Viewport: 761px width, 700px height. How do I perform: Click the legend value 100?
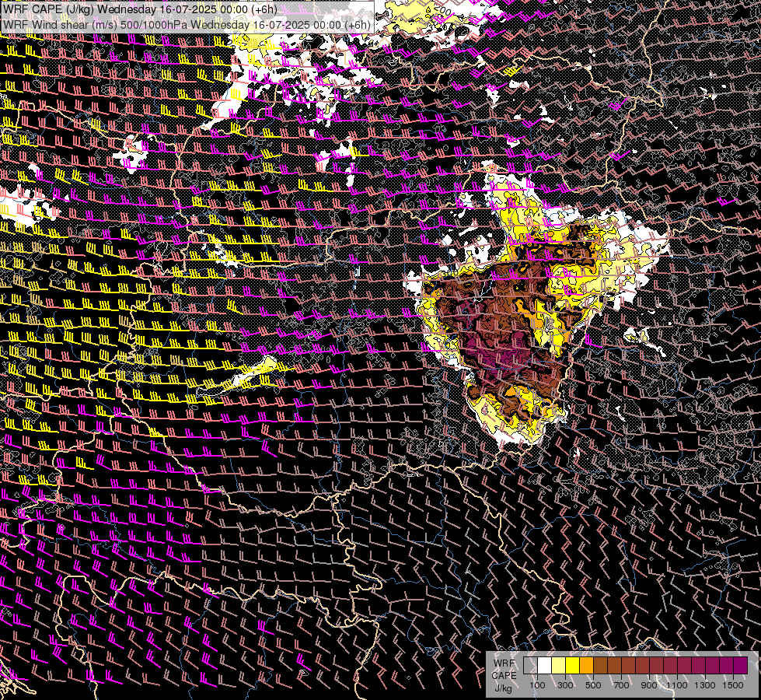click(x=537, y=685)
